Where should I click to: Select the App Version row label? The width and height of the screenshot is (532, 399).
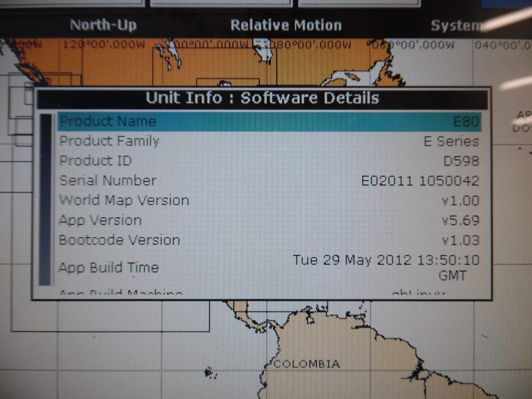pos(100,221)
